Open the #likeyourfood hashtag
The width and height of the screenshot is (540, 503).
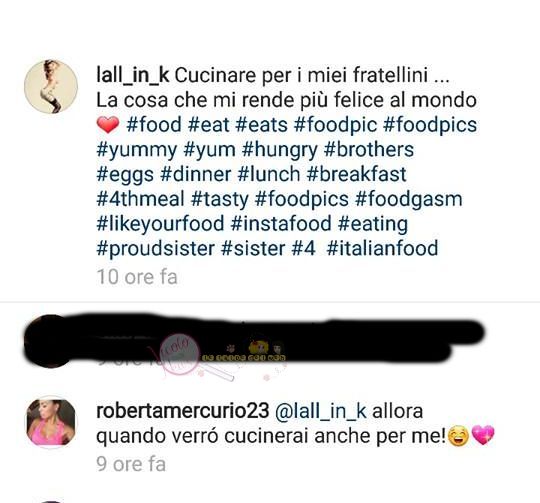(160, 224)
